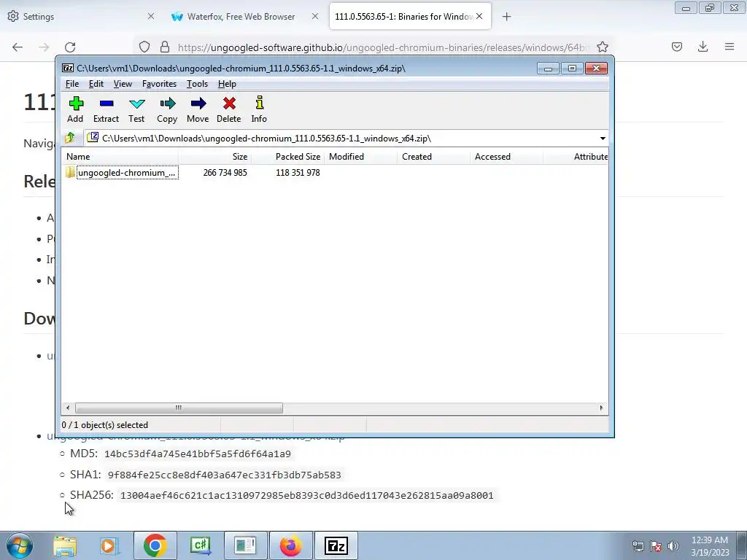Open the Tools menu in 7-Zip
747x560 pixels.
click(197, 84)
